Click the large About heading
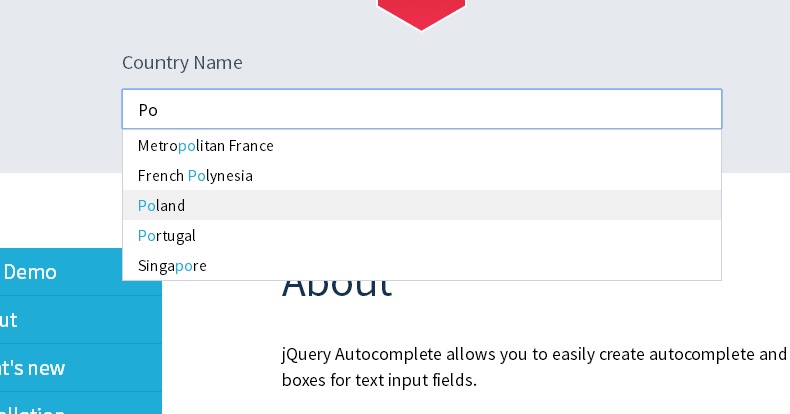The width and height of the screenshot is (790, 414). (x=337, y=284)
